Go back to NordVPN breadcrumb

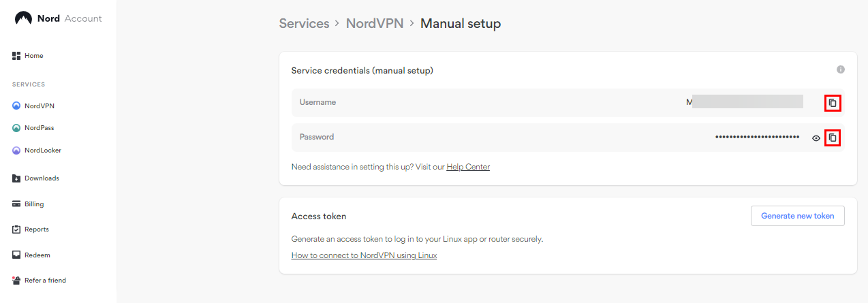point(375,24)
